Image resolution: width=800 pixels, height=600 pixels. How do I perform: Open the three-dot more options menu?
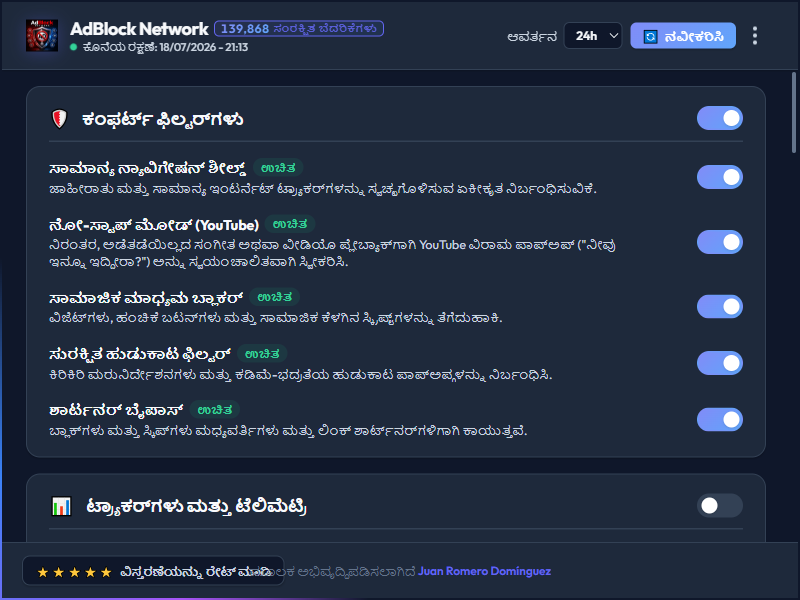tap(755, 36)
